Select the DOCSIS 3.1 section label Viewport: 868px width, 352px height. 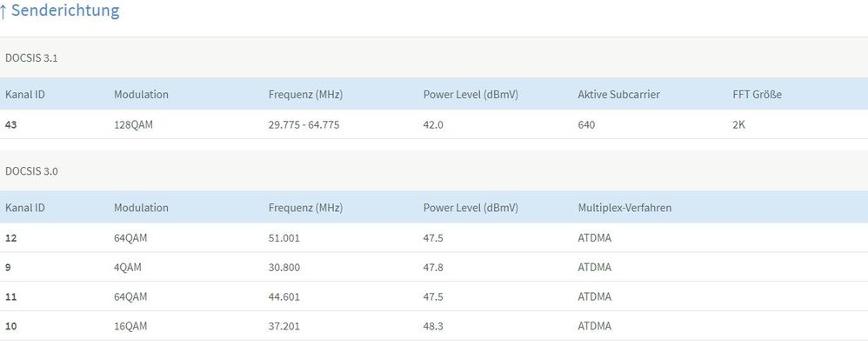click(31, 58)
